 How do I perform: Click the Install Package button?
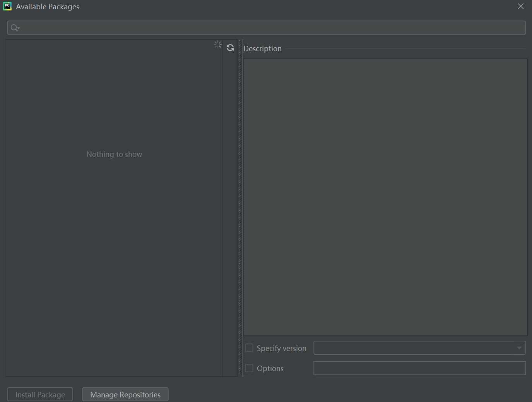pos(39,394)
